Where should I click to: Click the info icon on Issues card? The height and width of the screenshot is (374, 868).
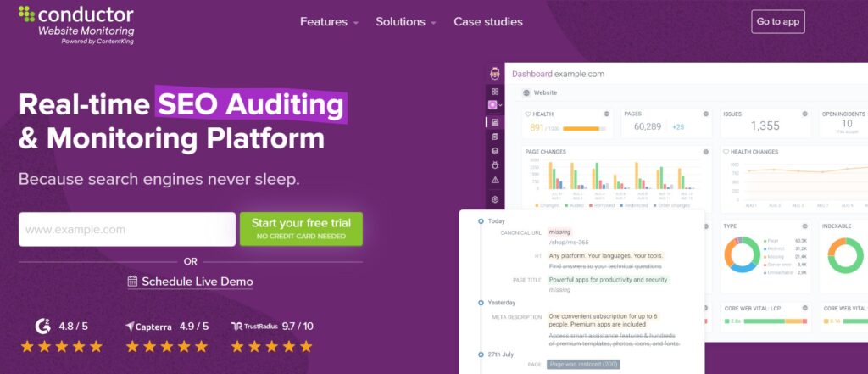(804, 113)
